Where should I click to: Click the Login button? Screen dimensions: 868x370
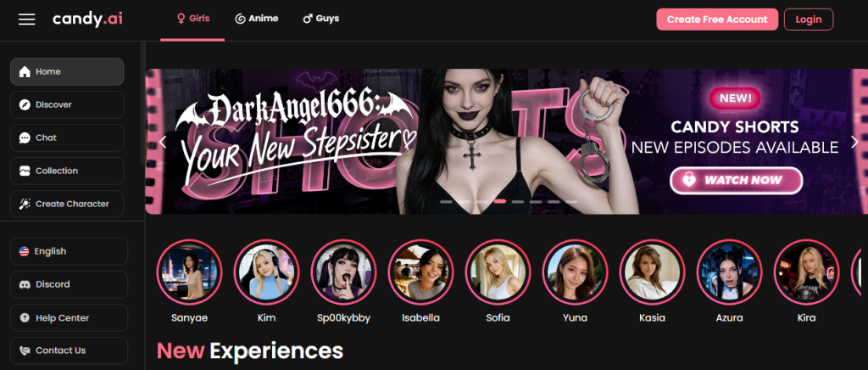(x=808, y=20)
